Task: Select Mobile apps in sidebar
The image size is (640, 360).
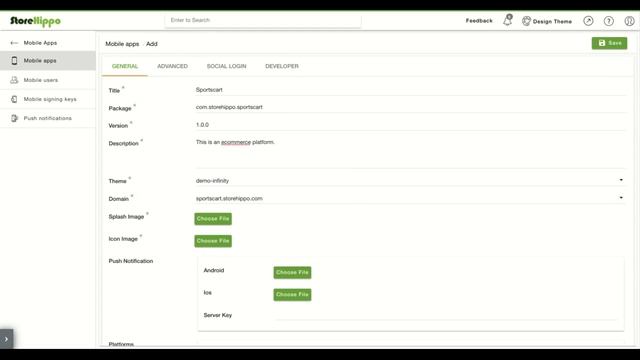Action: point(48,60)
